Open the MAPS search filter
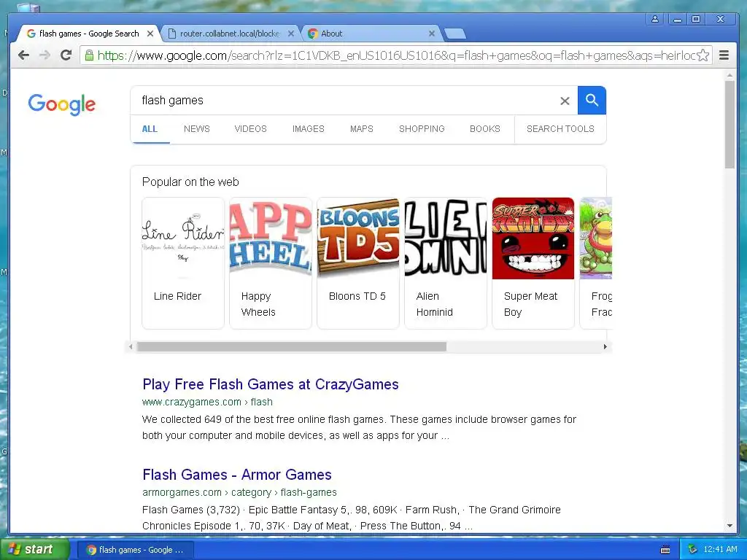747x560 pixels. click(362, 129)
